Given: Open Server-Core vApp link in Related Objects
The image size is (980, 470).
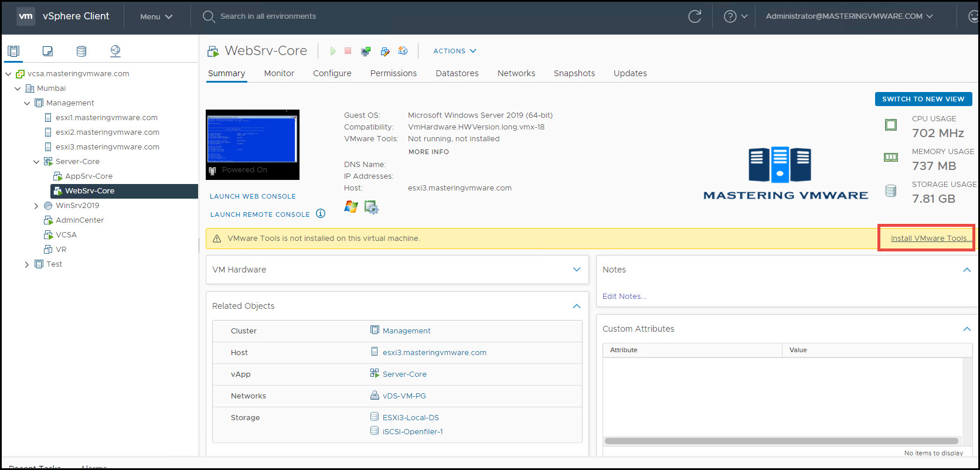Looking at the screenshot, I should [404, 374].
